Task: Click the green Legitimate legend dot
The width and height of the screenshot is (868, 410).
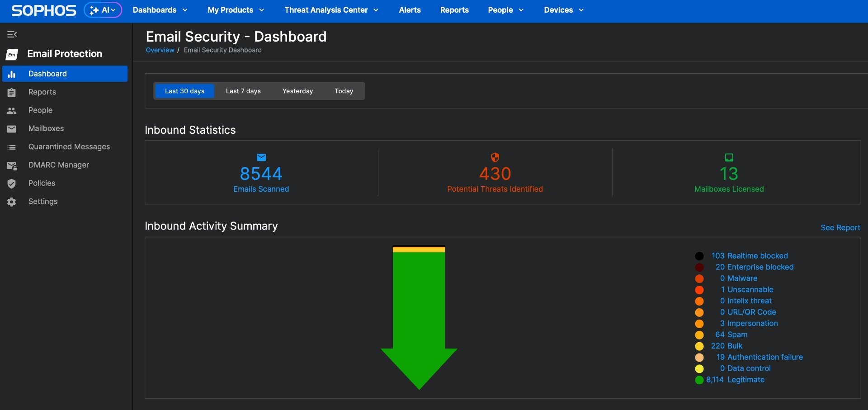Action: [x=700, y=380]
